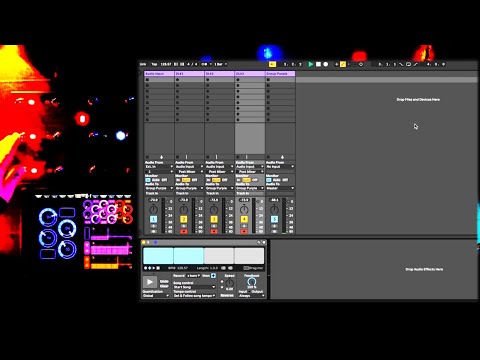Arm the Arrangement Record circle button
Image resolution: width=480 pixels, height=360 pixels.
(x=326, y=64)
